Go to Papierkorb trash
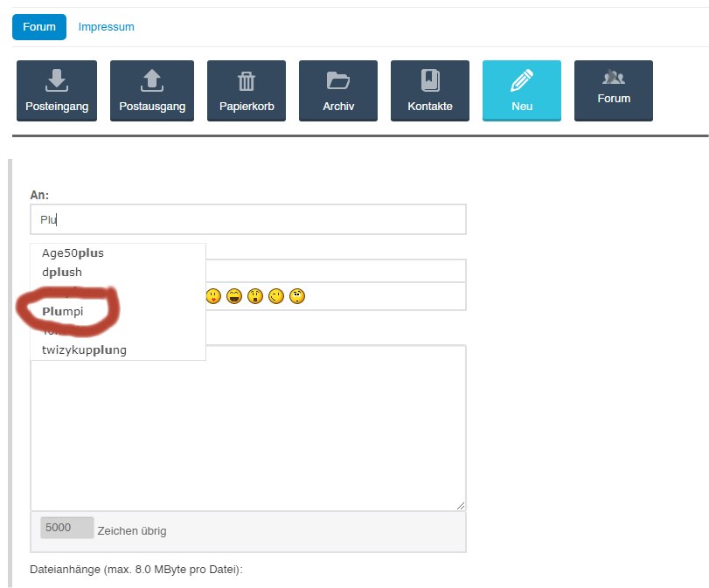Viewport: 709px width, 588px height. pyautogui.click(x=246, y=91)
